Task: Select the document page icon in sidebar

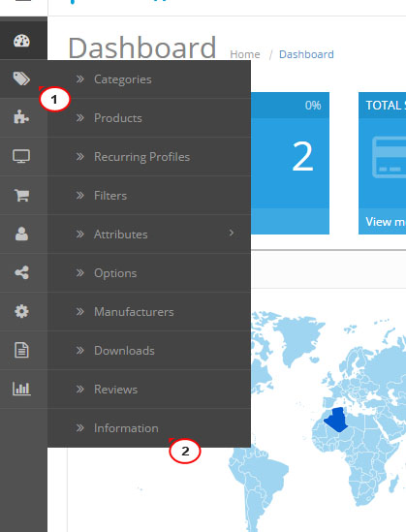Action: coord(21,350)
